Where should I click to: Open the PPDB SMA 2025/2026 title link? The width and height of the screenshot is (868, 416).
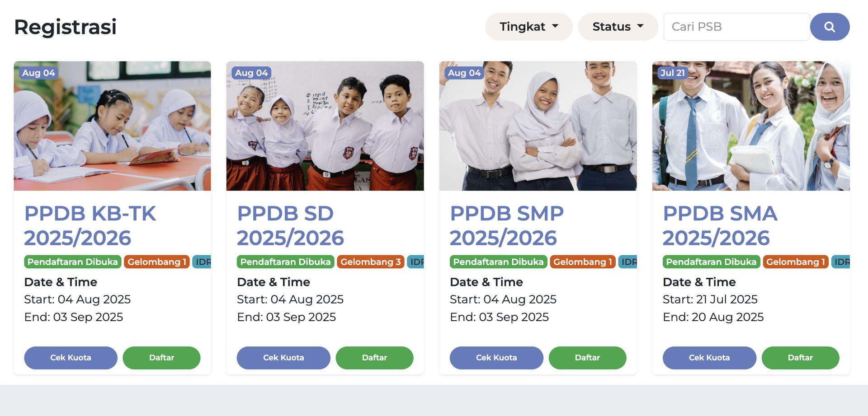720,225
